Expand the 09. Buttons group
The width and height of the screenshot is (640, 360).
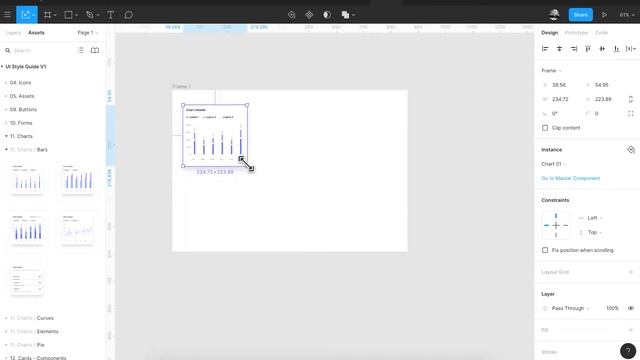coord(6,109)
